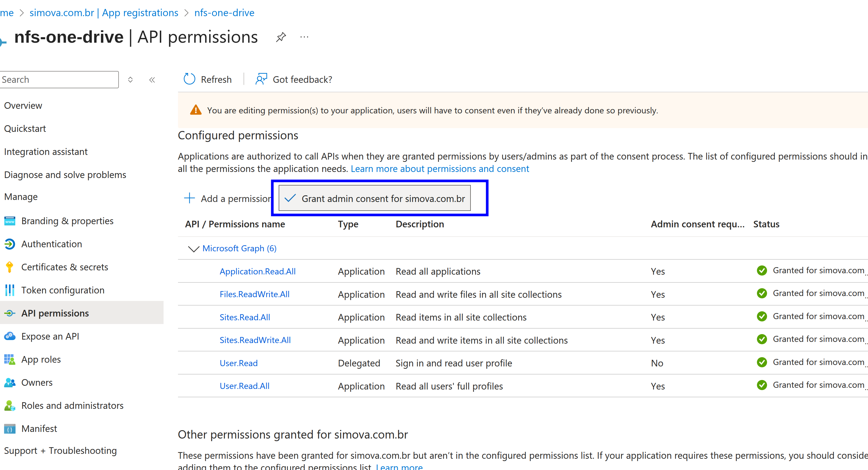
Task: Click the Expose an API cloud icon
Action: 10,336
